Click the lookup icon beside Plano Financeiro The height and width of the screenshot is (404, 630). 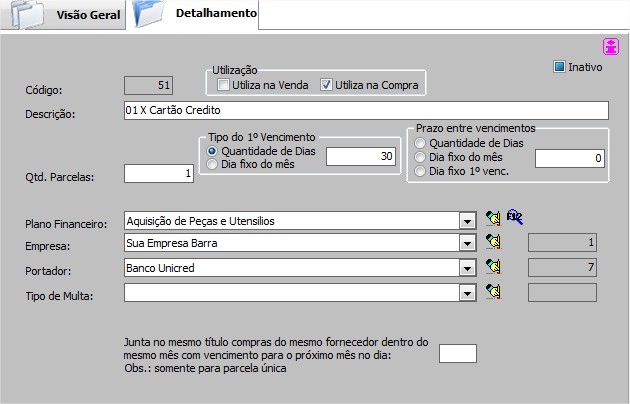(492, 217)
